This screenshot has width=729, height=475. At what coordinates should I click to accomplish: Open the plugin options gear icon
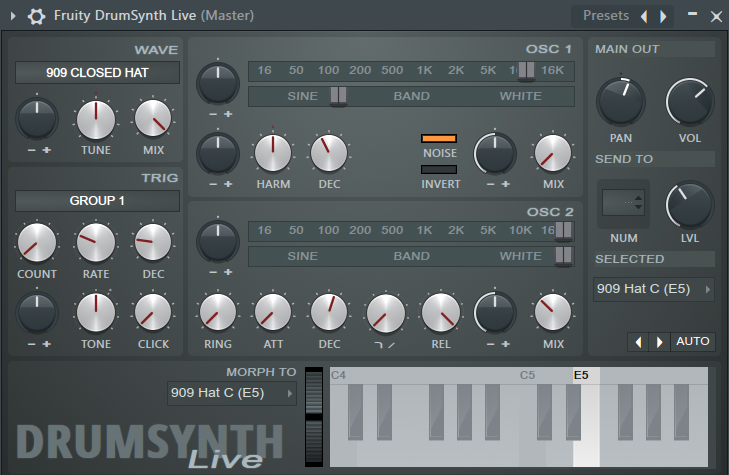point(36,16)
